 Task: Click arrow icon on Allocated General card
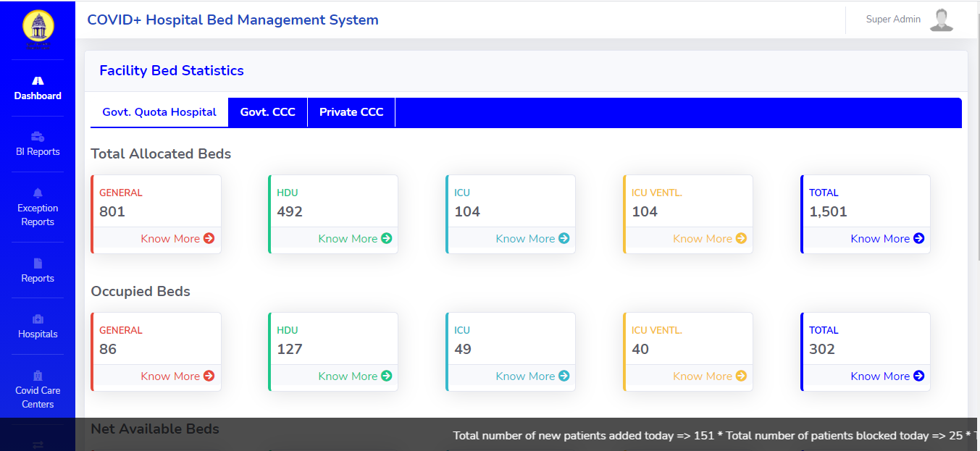point(209,238)
